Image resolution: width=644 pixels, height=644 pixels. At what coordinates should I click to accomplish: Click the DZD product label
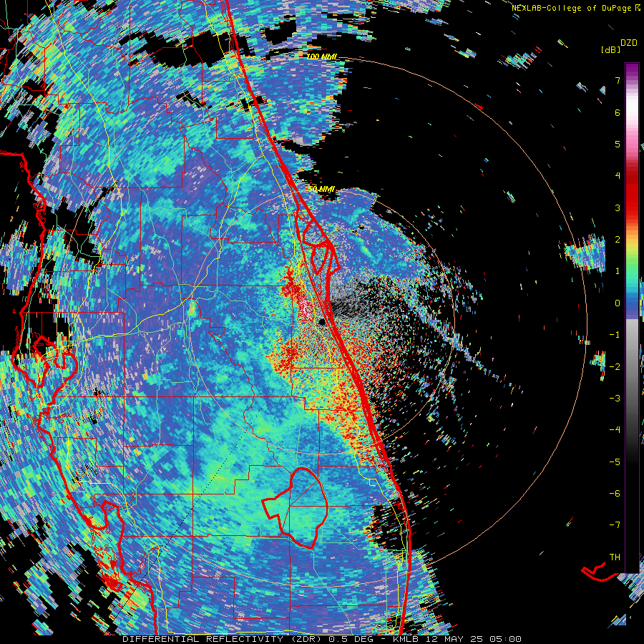pyautogui.click(x=629, y=43)
